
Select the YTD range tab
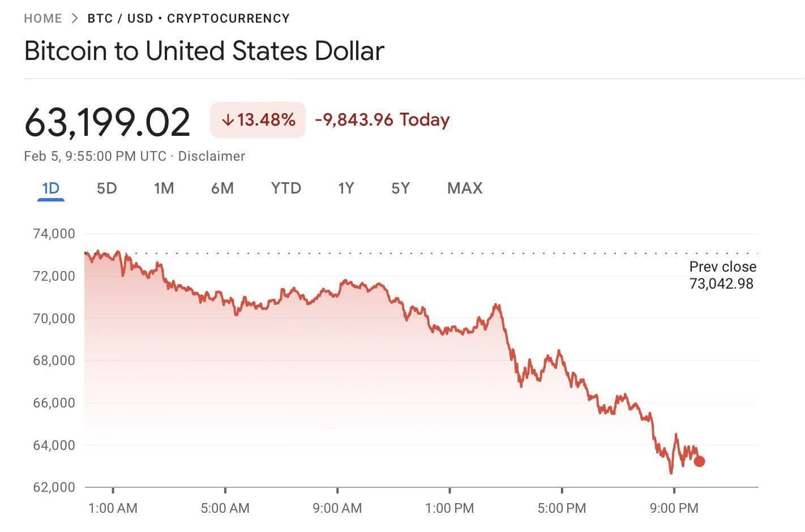[x=286, y=188]
